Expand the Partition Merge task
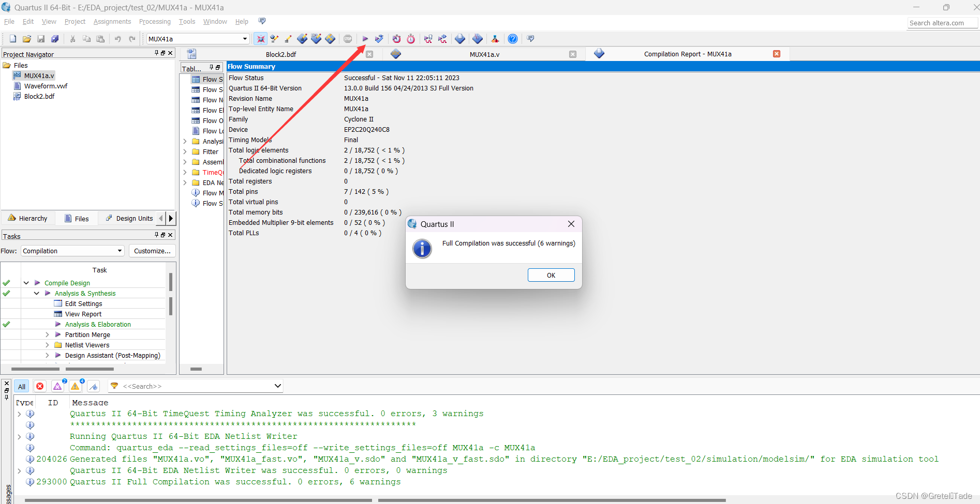 (47, 334)
